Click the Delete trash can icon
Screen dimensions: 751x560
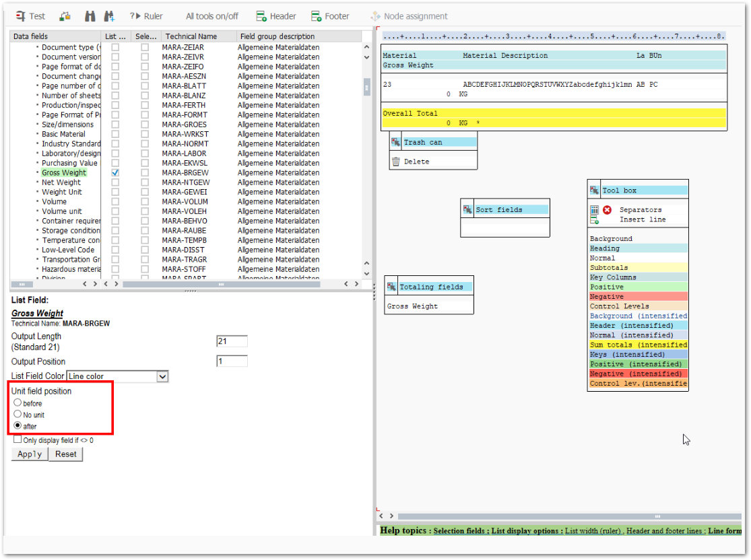pos(396,162)
